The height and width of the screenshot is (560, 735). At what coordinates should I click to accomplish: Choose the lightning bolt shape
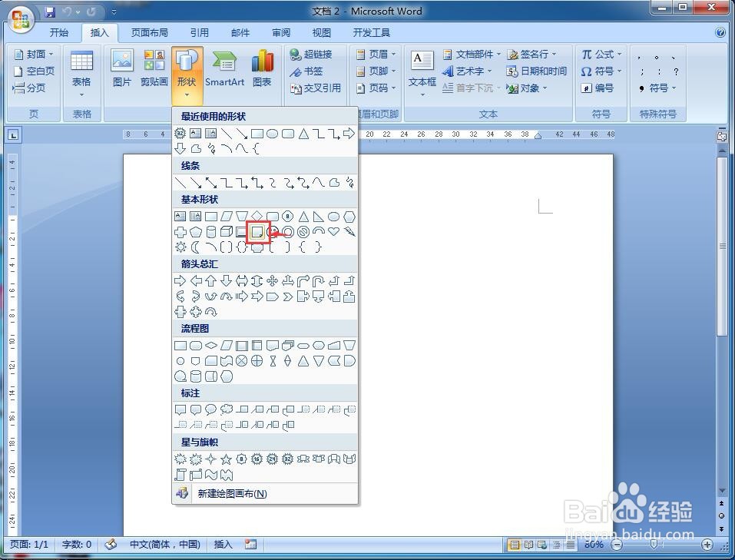[349, 231]
